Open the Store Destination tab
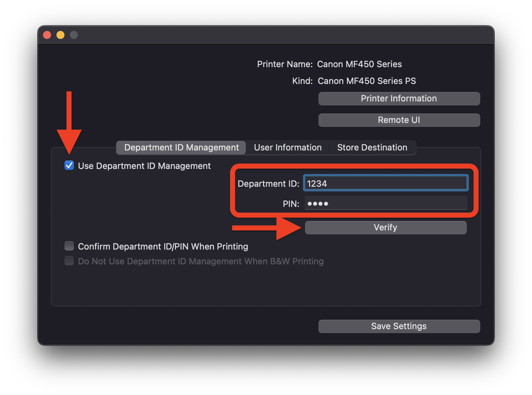The height and width of the screenshot is (395, 532). (x=372, y=148)
